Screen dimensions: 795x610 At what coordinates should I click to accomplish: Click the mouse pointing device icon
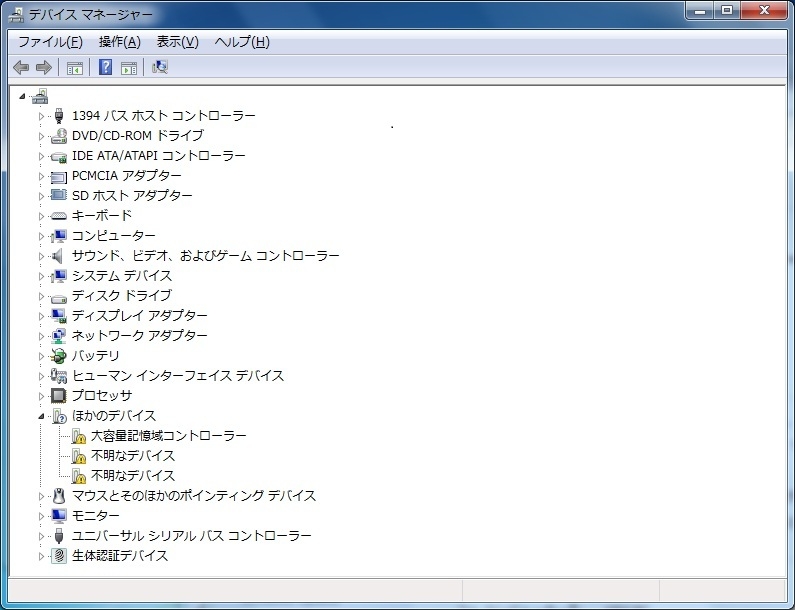(59, 495)
